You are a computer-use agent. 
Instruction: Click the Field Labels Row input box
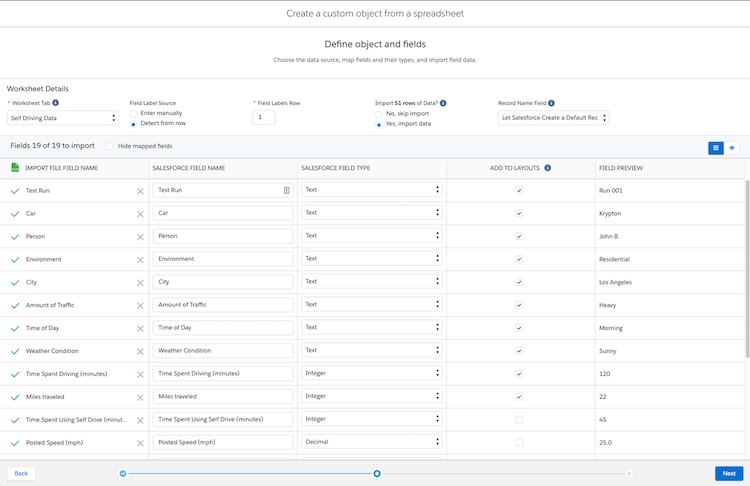(x=264, y=117)
